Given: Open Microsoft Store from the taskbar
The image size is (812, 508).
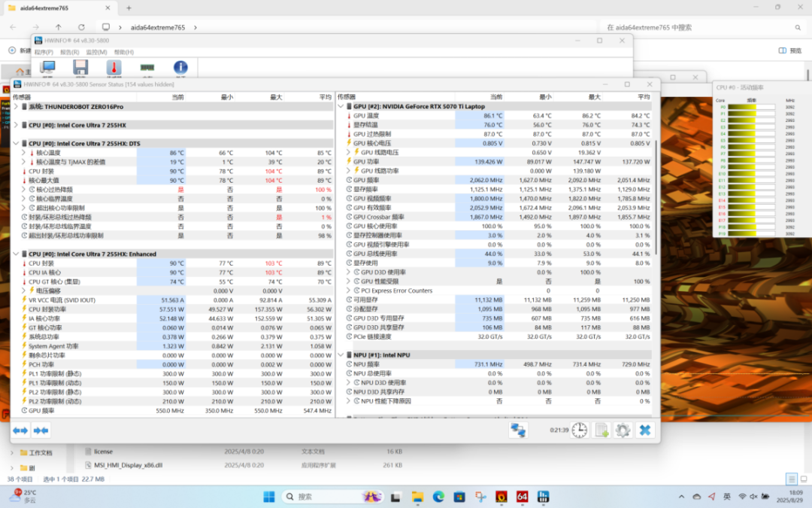Looking at the screenshot, I should click(x=459, y=497).
